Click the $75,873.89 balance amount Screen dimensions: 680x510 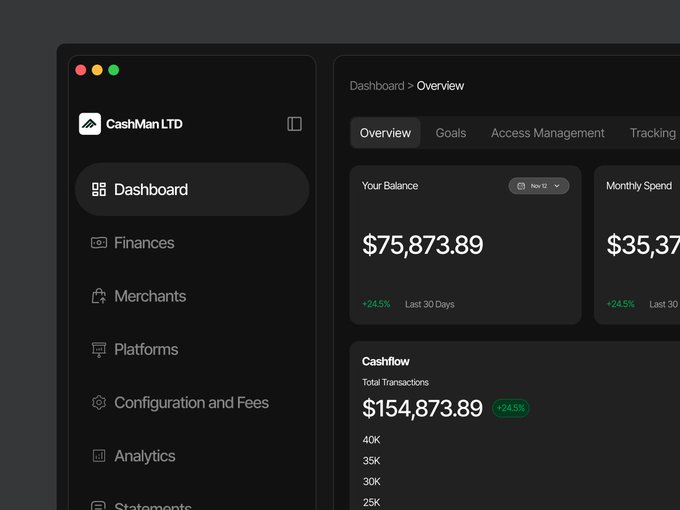[x=422, y=245]
